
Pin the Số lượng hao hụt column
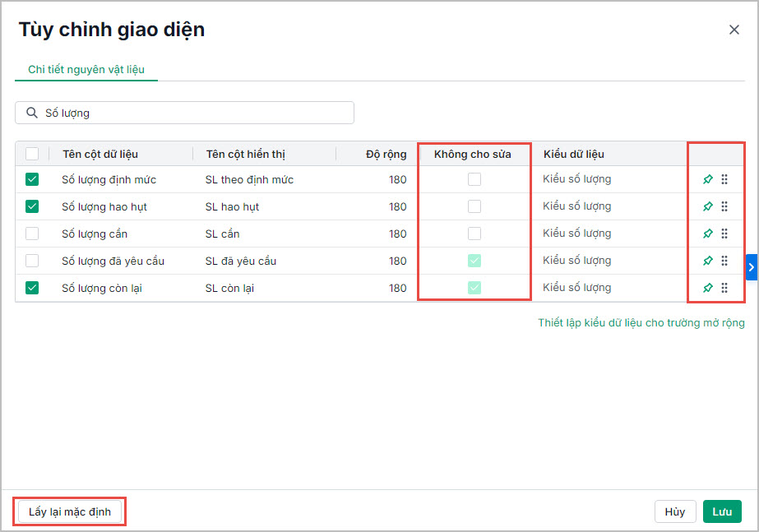tap(707, 206)
